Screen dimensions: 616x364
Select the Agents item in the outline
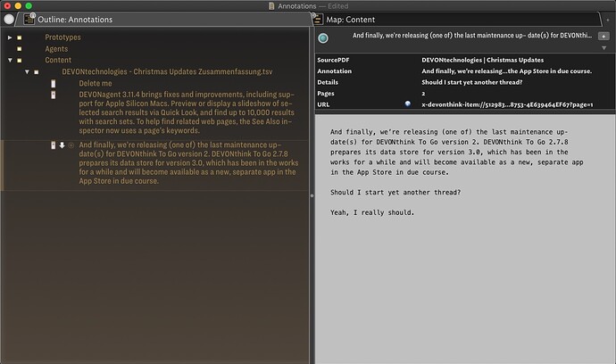click(x=56, y=49)
